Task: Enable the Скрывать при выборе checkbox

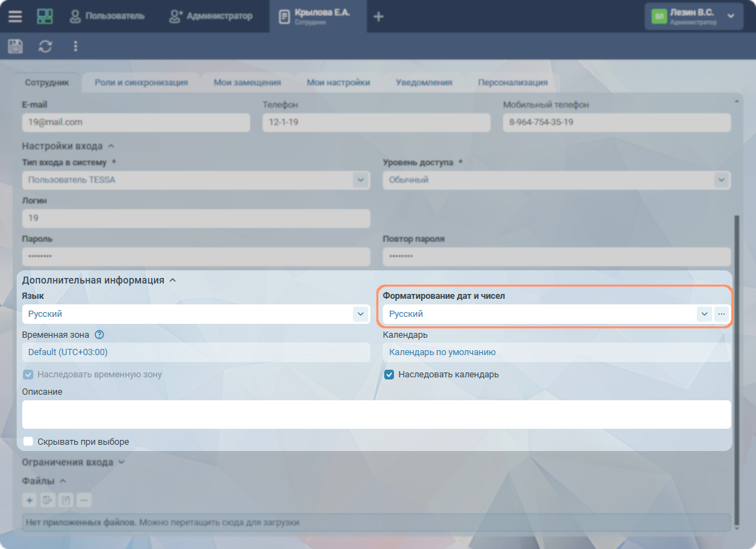Action: (28, 441)
